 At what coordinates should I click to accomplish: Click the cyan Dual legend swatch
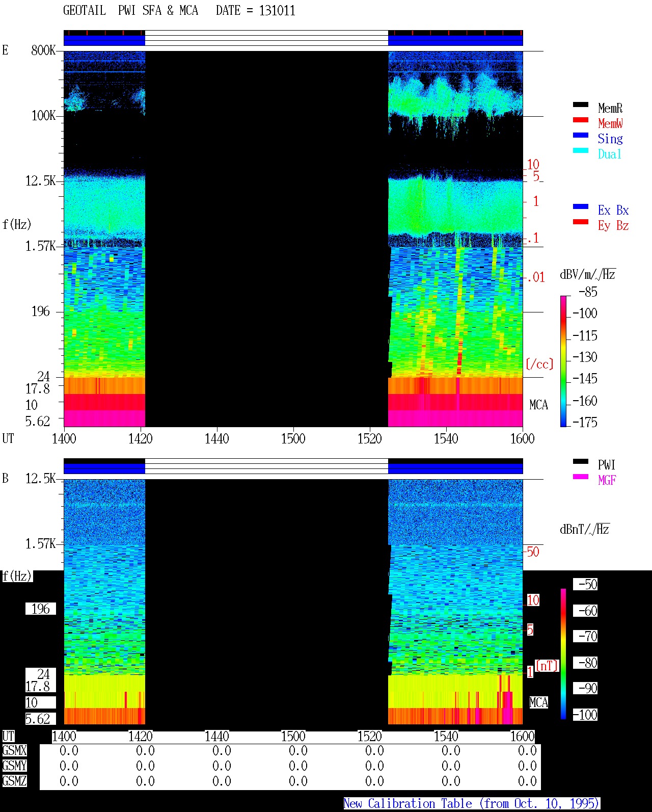tap(580, 151)
